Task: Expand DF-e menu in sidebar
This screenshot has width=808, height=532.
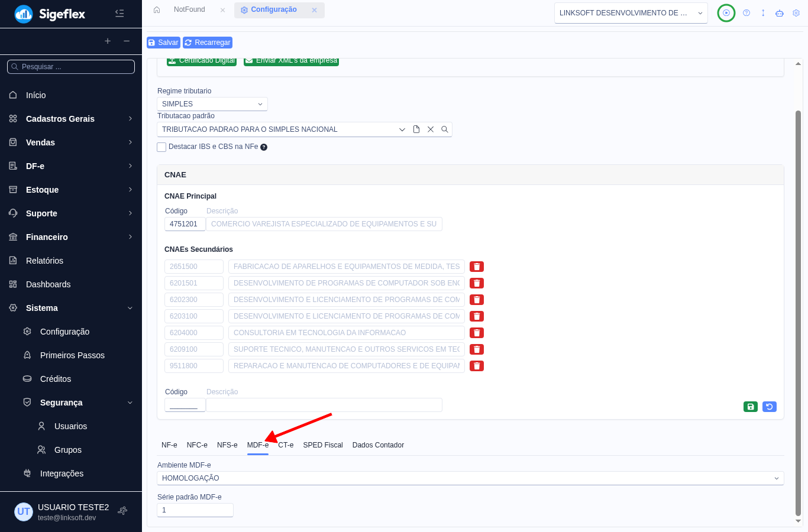Action: 71,166
